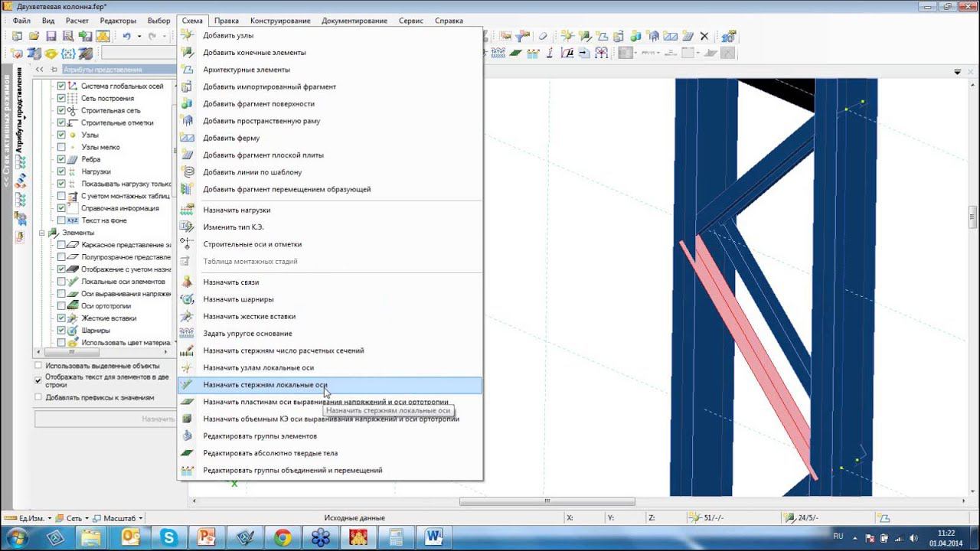
Task: Click the 'Назначить шарниры' icon in menu
Action: point(187,299)
